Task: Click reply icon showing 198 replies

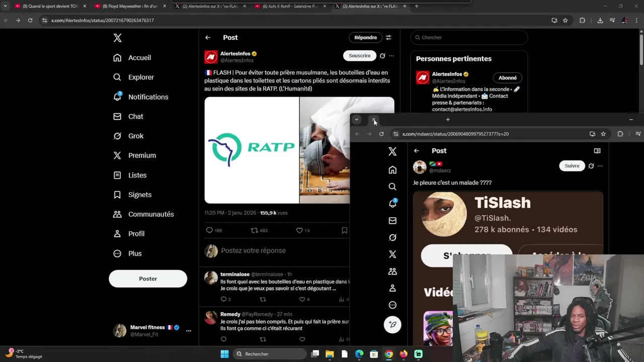Action: (x=214, y=230)
